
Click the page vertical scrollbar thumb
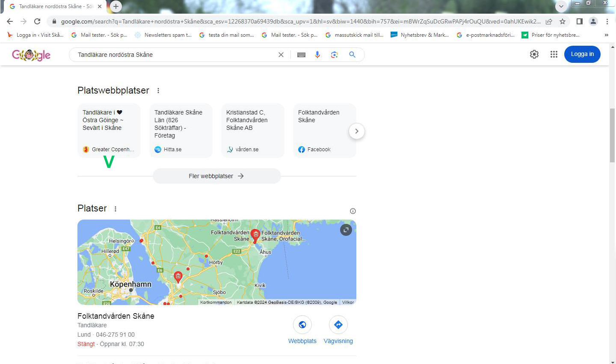612,135
